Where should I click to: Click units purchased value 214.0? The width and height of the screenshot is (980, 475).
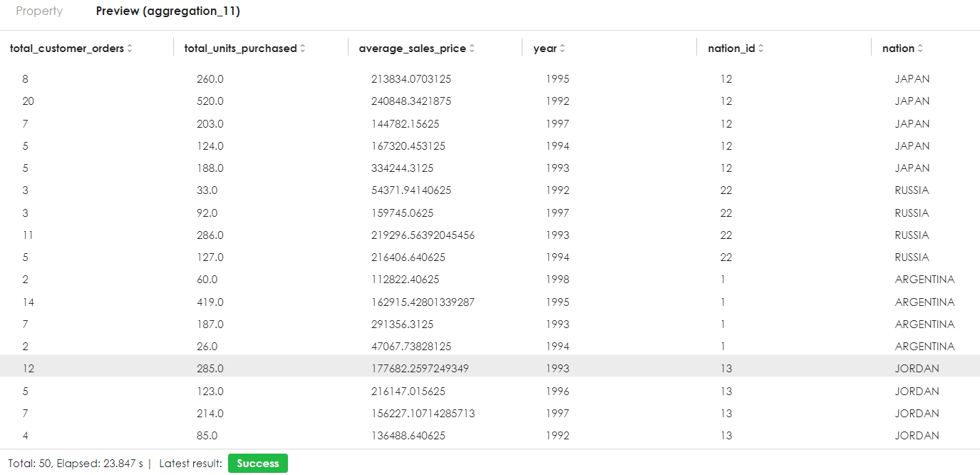(x=210, y=414)
